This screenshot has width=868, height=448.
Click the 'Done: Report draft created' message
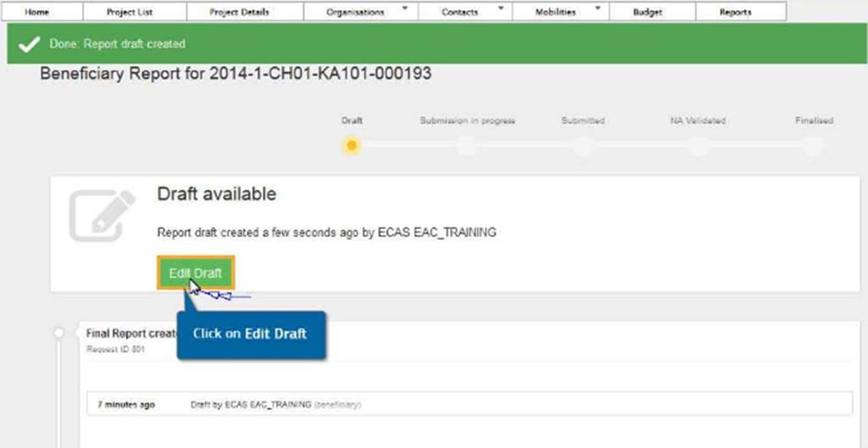[x=117, y=44]
